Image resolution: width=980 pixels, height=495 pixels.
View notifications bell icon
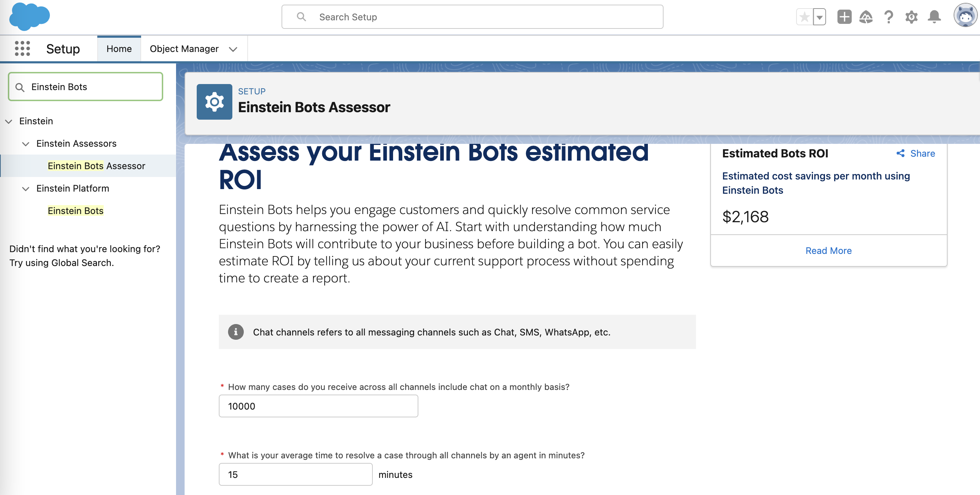pyautogui.click(x=934, y=17)
